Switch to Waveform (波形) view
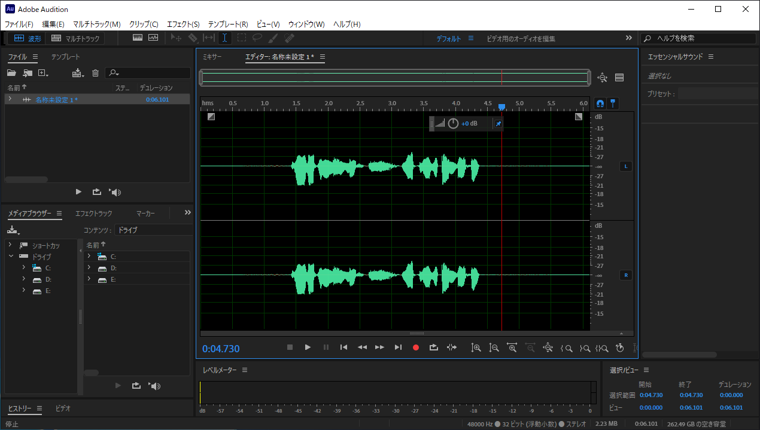 [27, 38]
